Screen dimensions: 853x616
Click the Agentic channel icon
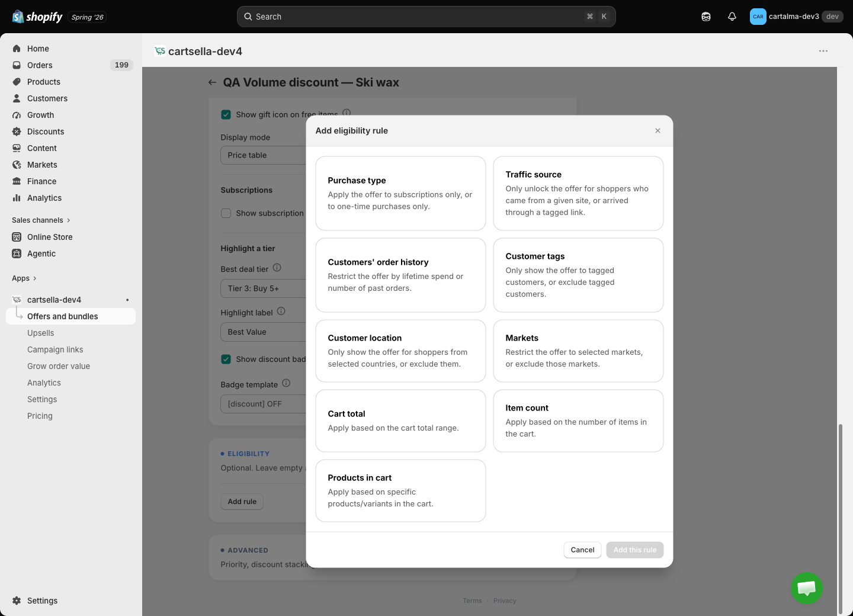17,254
